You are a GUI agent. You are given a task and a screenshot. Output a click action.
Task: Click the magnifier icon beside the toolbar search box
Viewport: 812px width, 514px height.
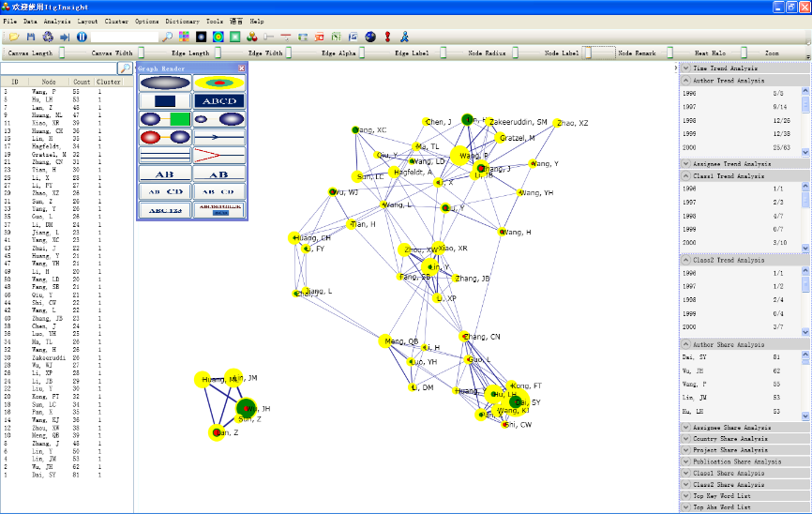167,37
